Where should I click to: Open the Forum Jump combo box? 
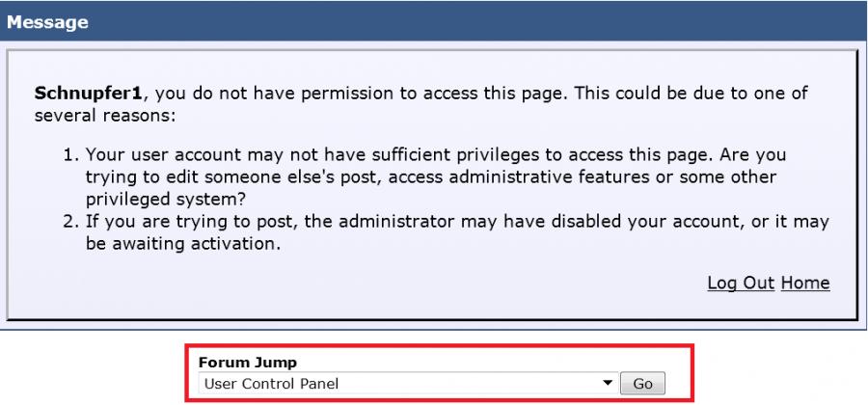pos(405,384)
